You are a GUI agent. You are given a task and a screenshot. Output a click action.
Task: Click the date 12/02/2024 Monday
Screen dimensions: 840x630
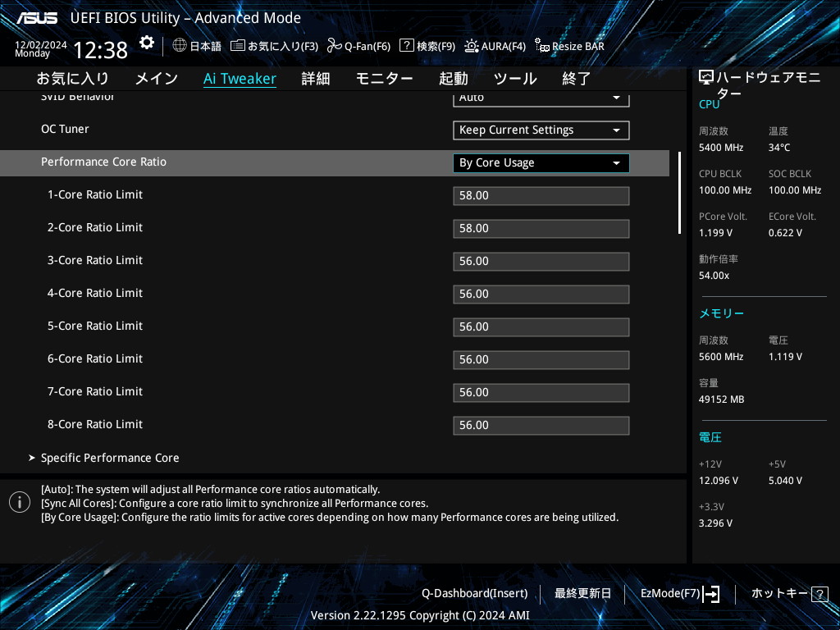41,48
